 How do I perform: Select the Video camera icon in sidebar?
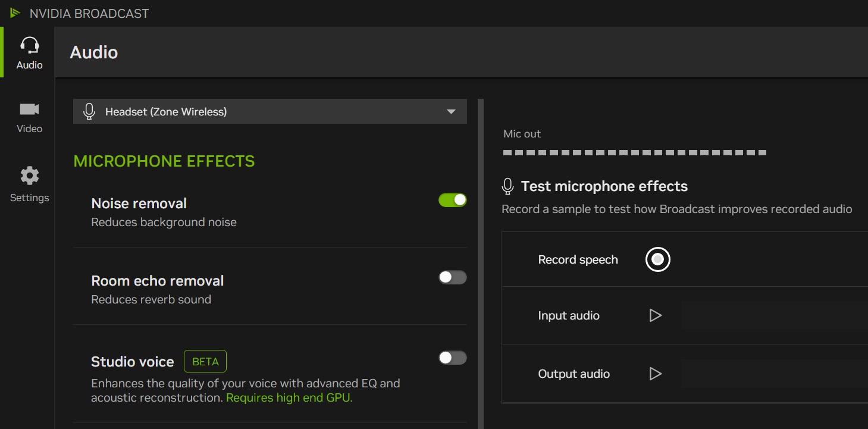(x=29, y=114)
